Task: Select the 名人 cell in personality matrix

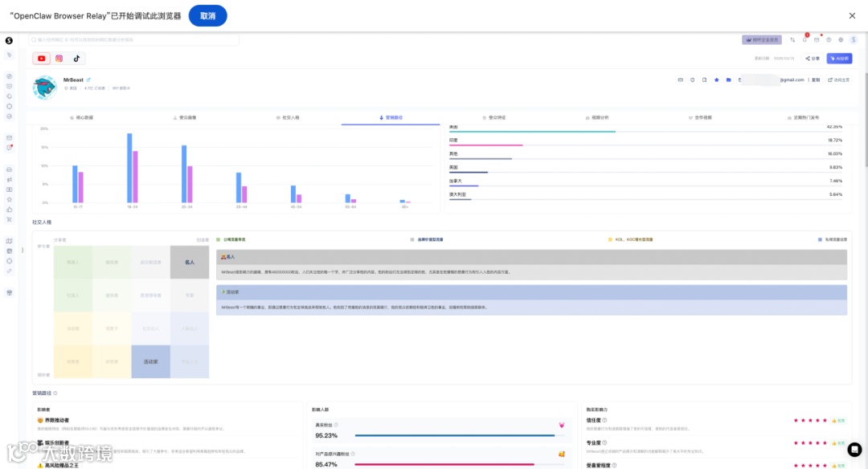Action: pos(190,262)
